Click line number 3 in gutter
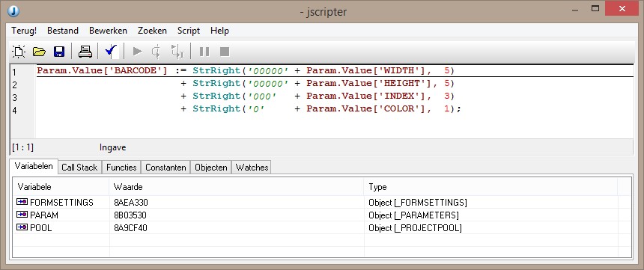 click(14, 98)
